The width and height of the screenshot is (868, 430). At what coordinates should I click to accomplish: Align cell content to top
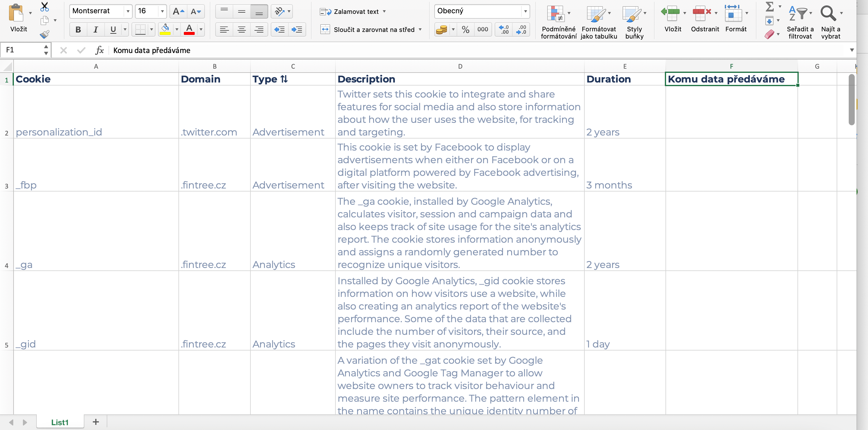click(224, 11)
